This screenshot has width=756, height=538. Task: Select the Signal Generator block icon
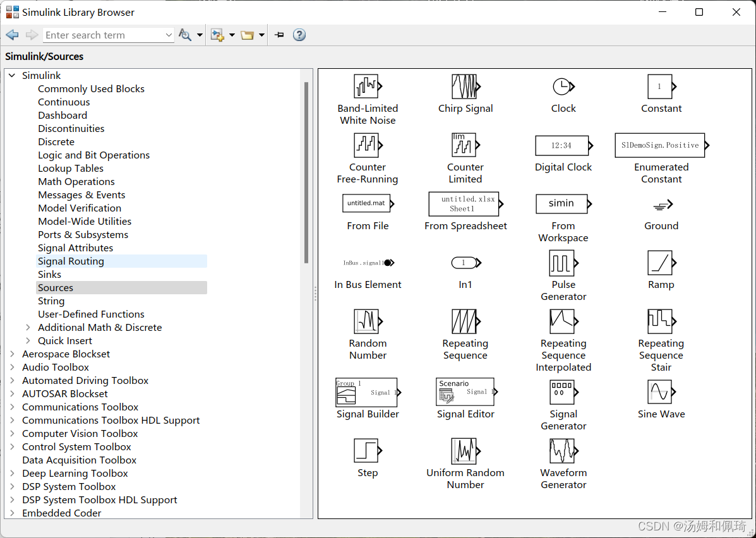[x=563, y=392]
